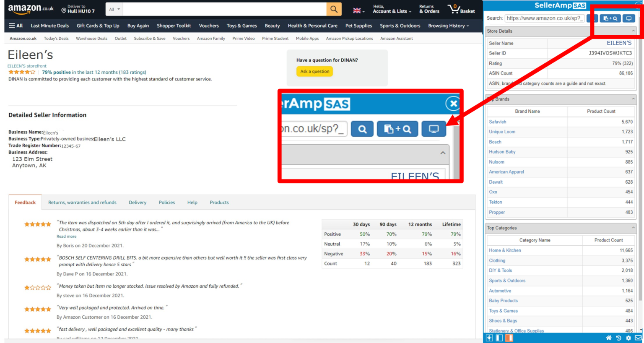Viewport: 644px width, 343px height.
Task: Open the Safavieh brand link
Action: (497, 122)
